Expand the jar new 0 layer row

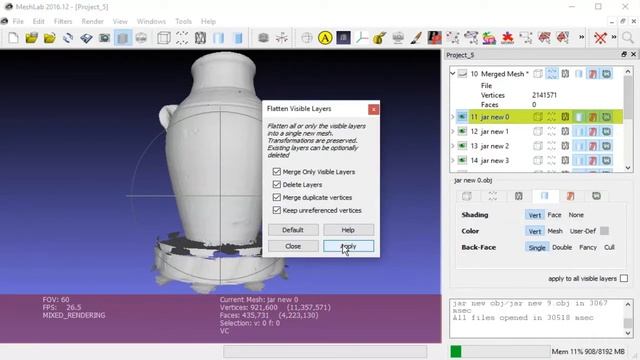(x=453, y=117)
